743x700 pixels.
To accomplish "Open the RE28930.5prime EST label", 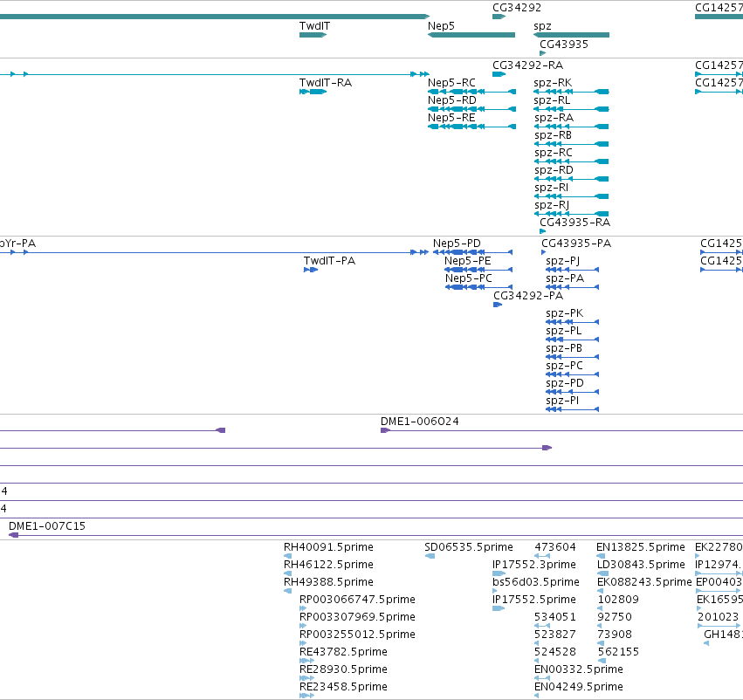I will (343, 670).
